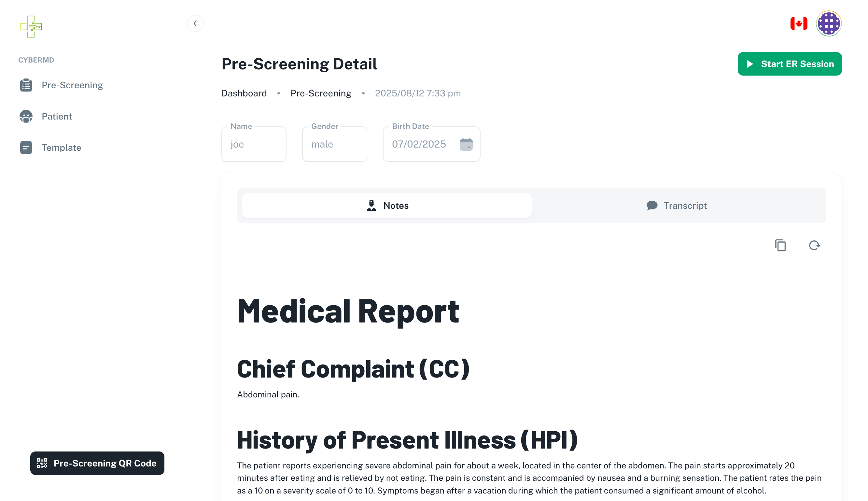
Task: Navigate to Pre-Screening breadcrumb link
Action: pos(320,93)
